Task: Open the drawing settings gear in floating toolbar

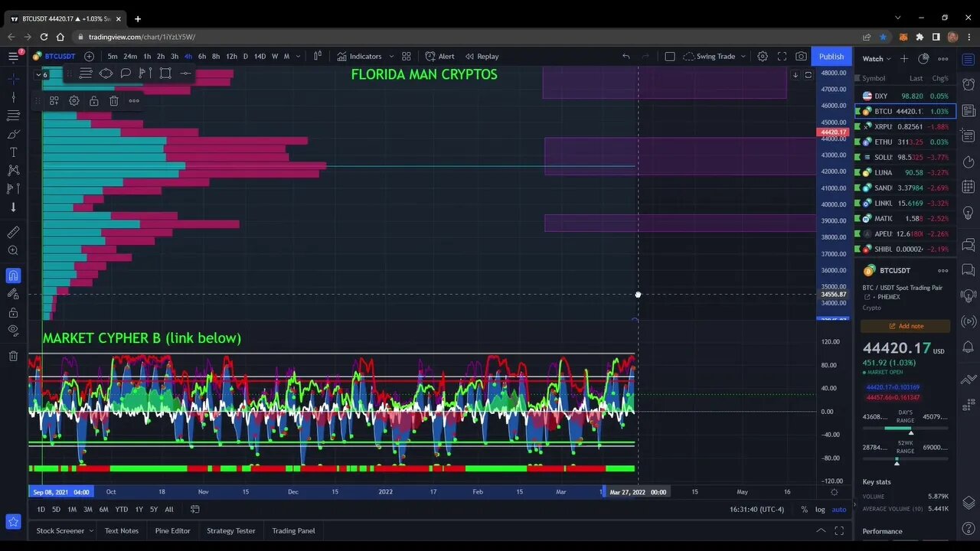Action: point(74,100)
